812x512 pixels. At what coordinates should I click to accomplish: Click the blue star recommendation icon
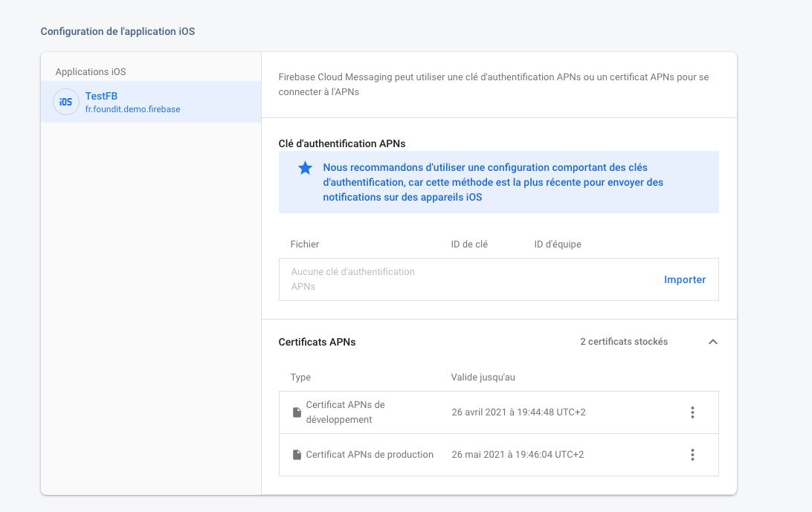305,169
